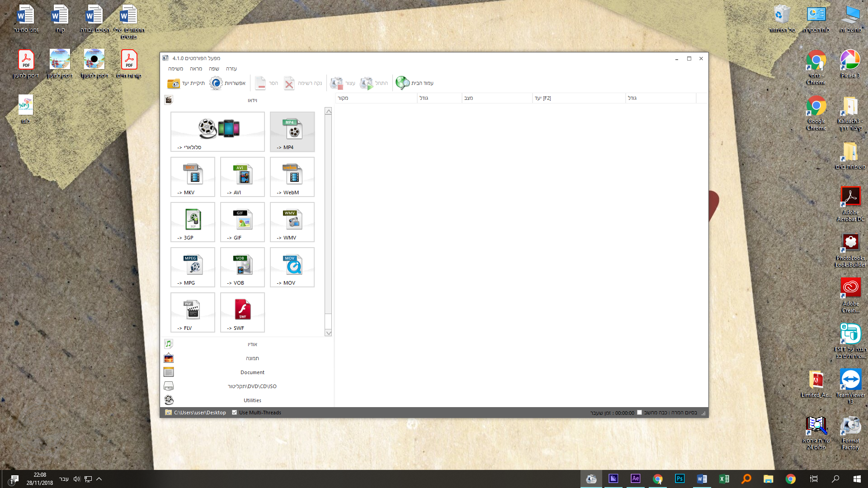The image size is (868, 488).
Task: Expand the אודיו audio section
Action: (x=252, y=344)
